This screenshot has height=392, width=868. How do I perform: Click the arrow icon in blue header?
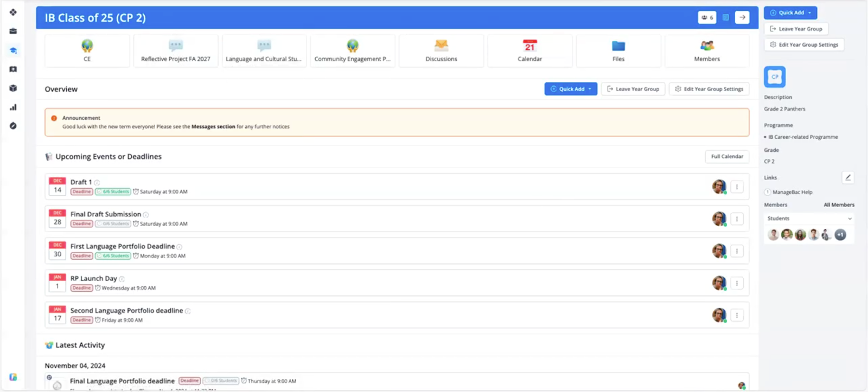pos(742,17)
